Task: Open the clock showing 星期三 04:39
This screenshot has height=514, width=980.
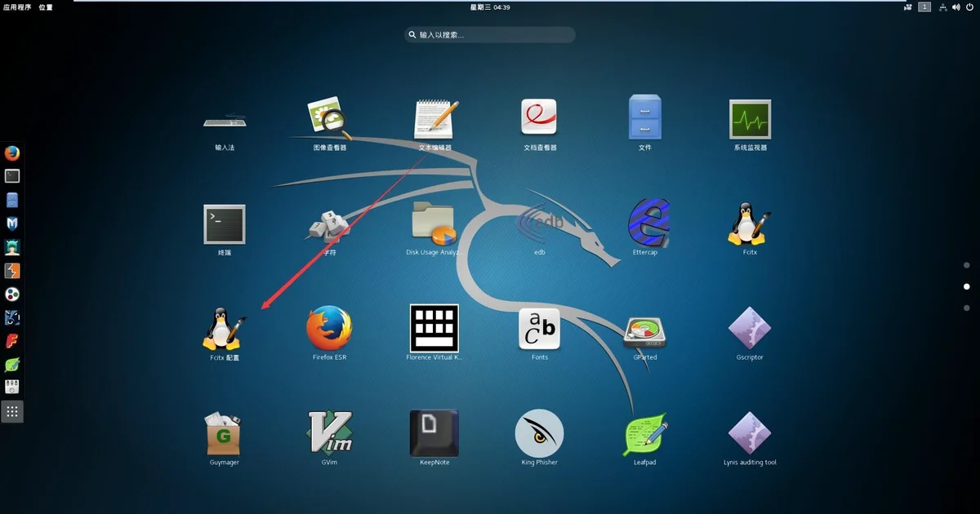Action: click(x=490, y=7)
